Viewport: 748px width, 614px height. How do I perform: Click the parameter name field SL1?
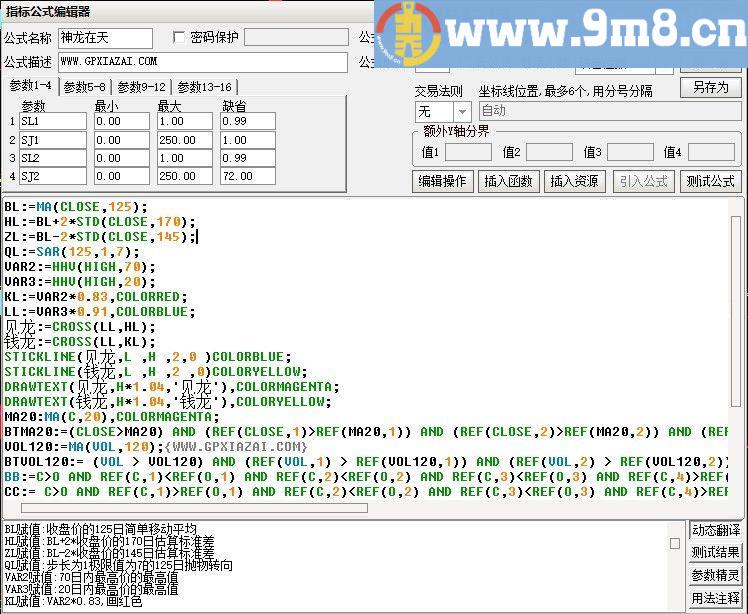pos(53,121)
